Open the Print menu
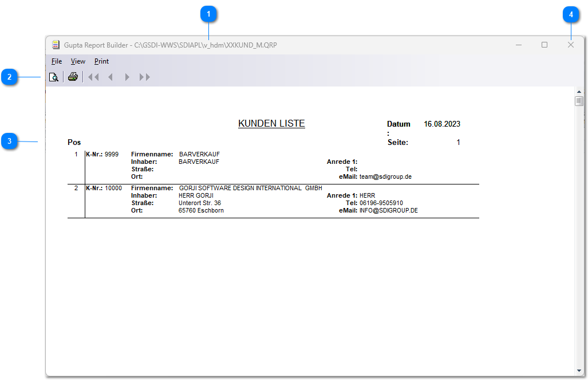The width and height of the screenshot is (588, 381). coord(101,61)
